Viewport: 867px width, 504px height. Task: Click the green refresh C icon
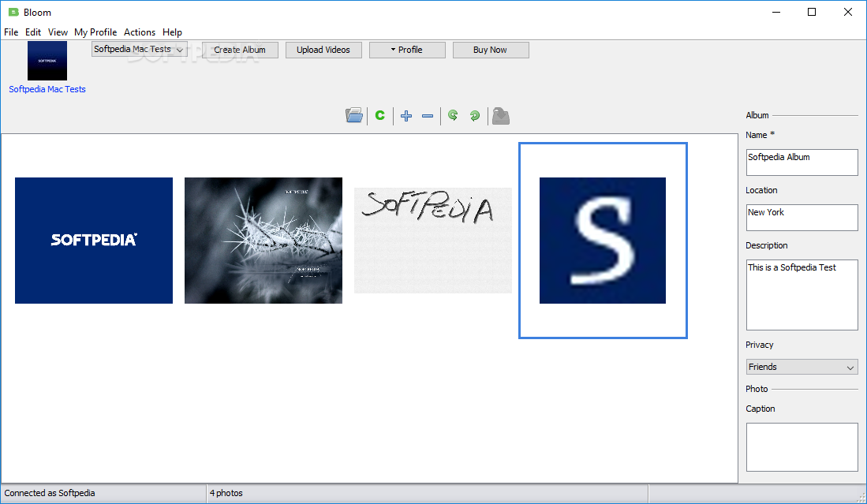click(380, 115)
